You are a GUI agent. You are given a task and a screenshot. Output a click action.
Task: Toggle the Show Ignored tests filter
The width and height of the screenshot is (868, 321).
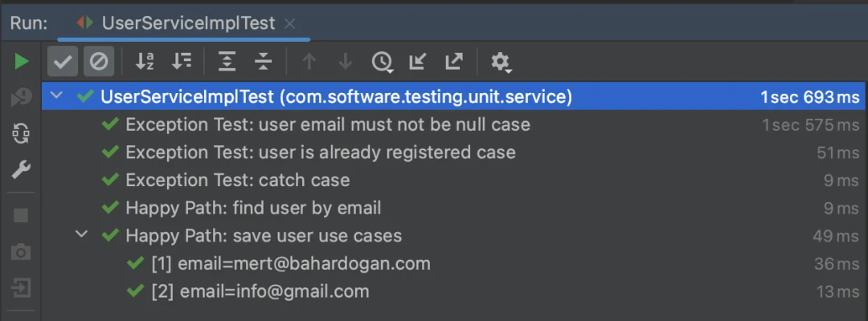coord(99,61)
